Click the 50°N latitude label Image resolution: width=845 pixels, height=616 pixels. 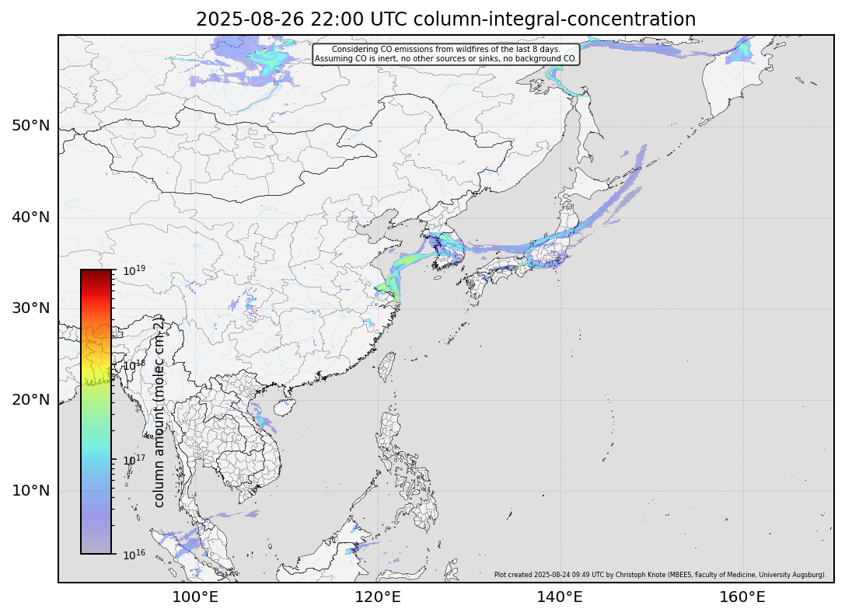[x=31, y=125]
